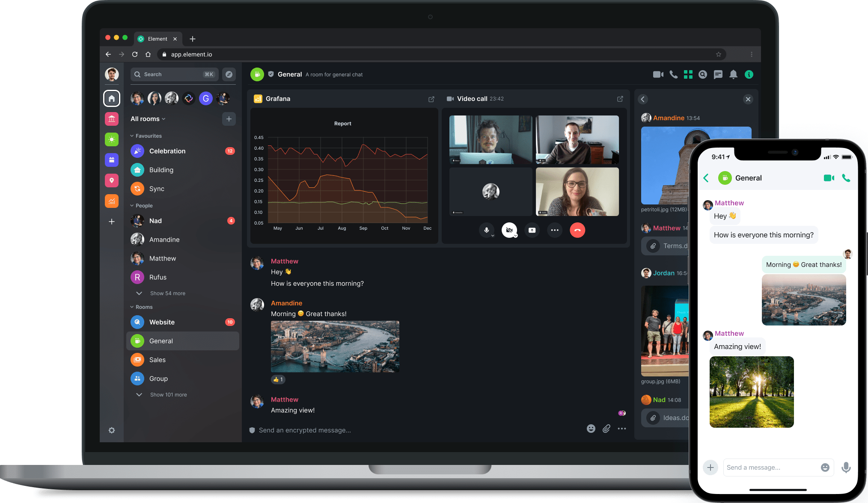This screenshot has height=503, width=868.
Task: Open the Group room
Action: (183, 379)
